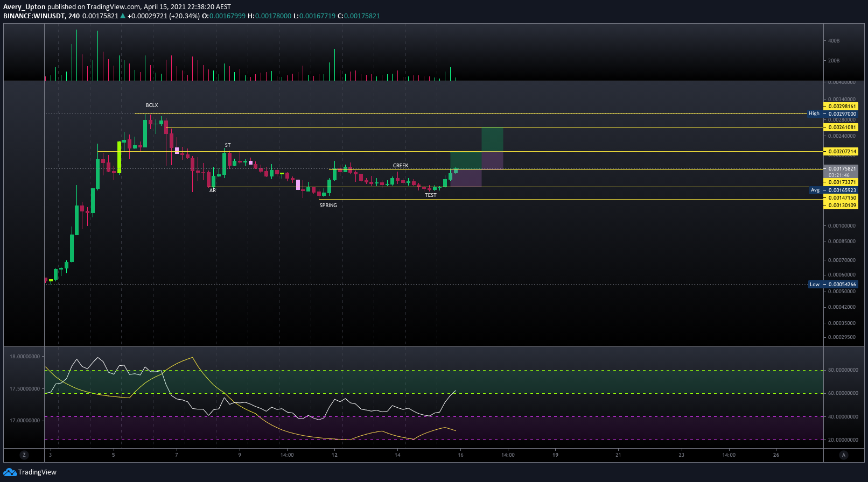Click the +20.34% change value in the header
Screen dimensions: 868x482
[x=184, y=16]
